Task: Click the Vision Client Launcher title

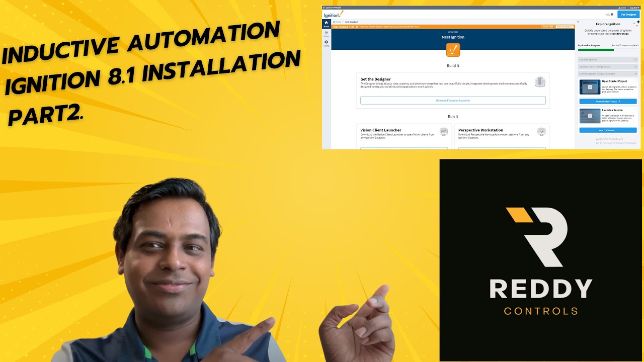Action: pyautogui.click(x=381, y=130)
